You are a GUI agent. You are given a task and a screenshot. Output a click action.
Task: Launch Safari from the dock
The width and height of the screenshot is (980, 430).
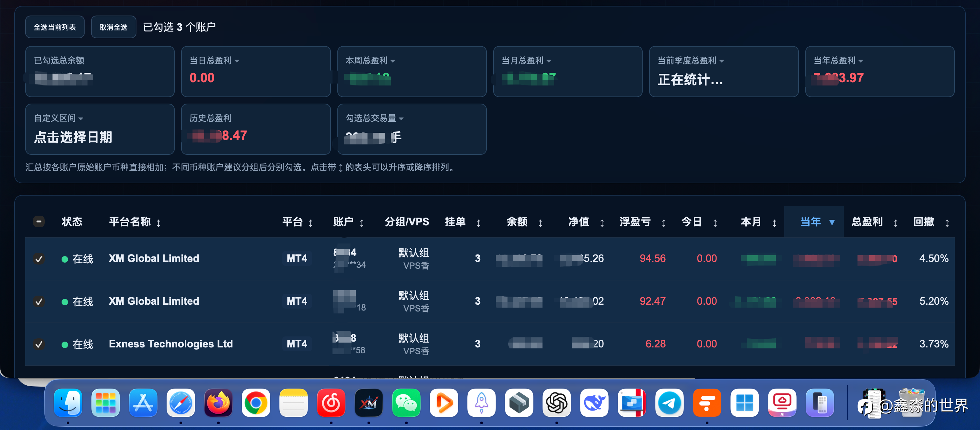pyautogui.click(x=181, y=402)
